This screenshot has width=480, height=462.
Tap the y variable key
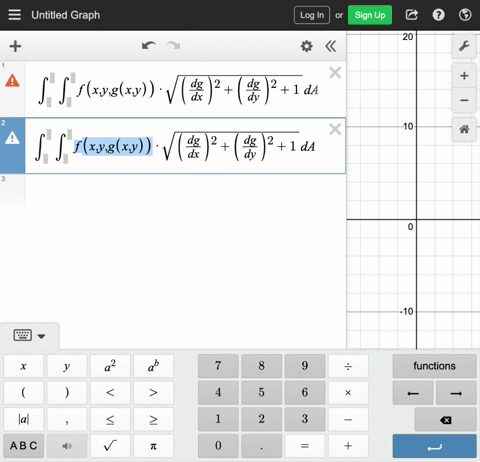(x=67, y=366)
